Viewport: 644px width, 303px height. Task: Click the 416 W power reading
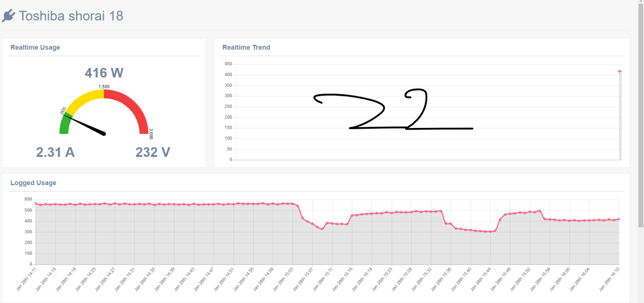(x=104, y=73)
